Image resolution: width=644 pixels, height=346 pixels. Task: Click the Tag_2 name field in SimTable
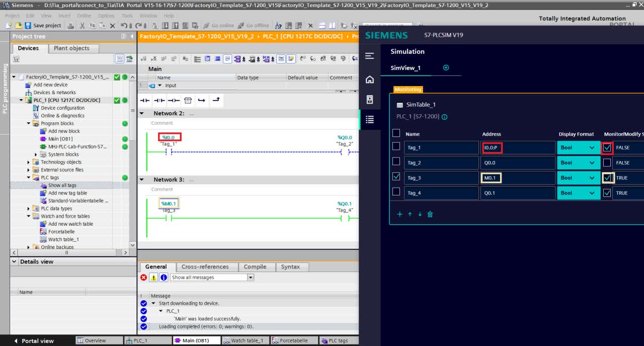[441, 163]
